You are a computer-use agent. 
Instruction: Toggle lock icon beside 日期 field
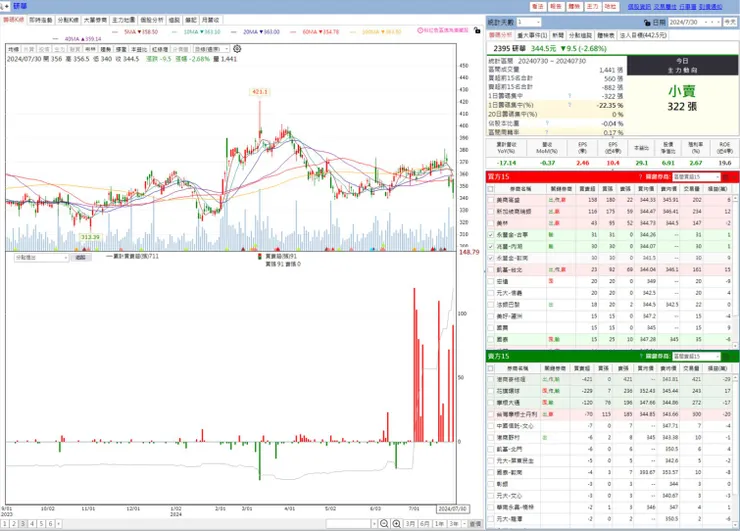(647, 22)
